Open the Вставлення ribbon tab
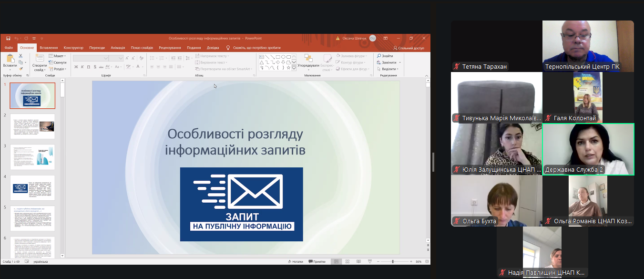 tap(49, 48)
